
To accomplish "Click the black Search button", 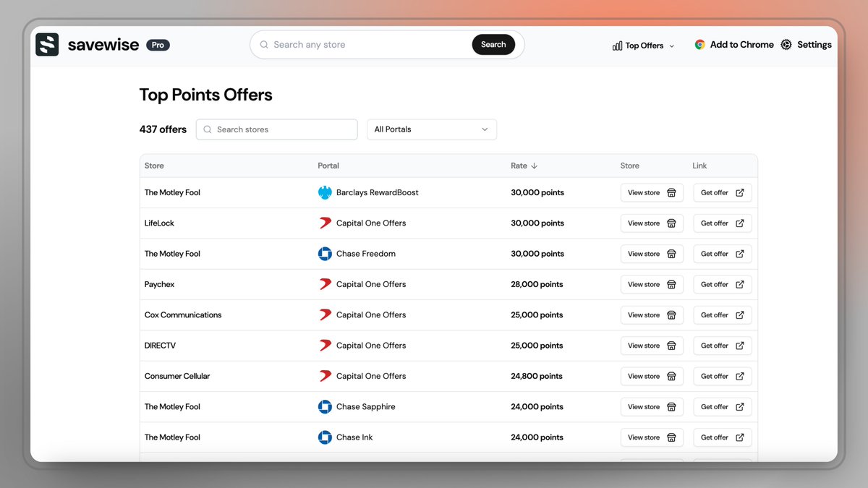I will tap(493, 45).
